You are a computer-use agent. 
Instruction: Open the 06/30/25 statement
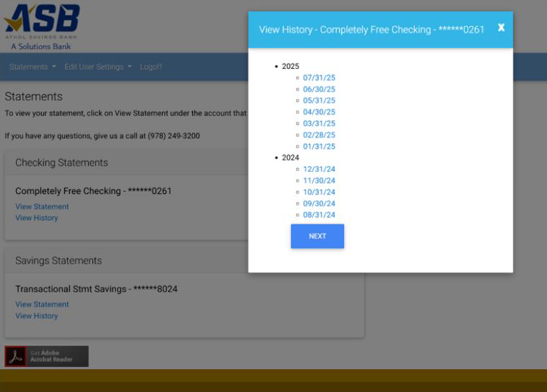pos(319,89)
